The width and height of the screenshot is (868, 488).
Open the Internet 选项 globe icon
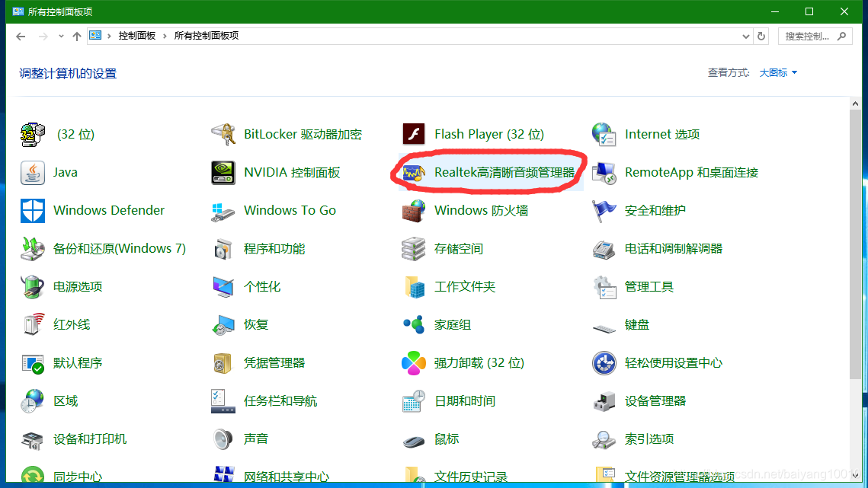click(x=604, y=135)
